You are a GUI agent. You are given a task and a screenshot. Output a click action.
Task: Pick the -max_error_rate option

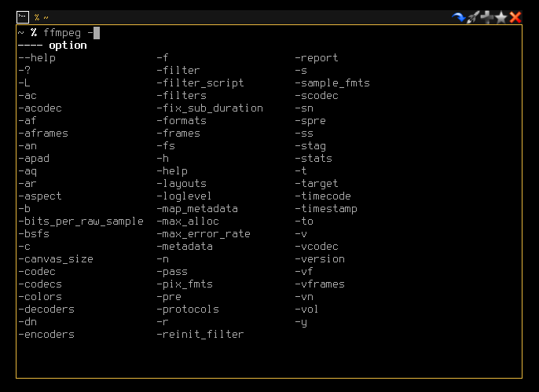pyautogui.click(x=203, y=234)
